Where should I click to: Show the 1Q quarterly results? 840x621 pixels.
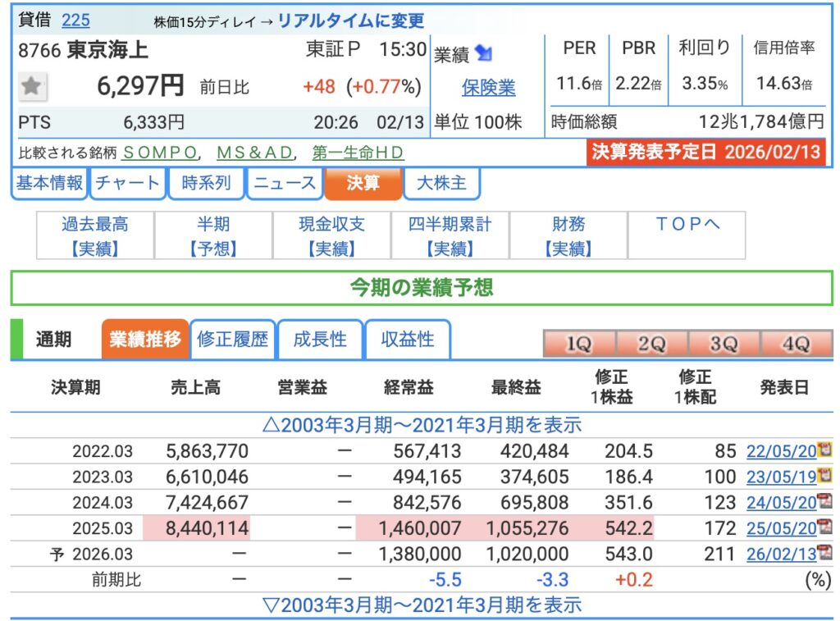[578, 344]
